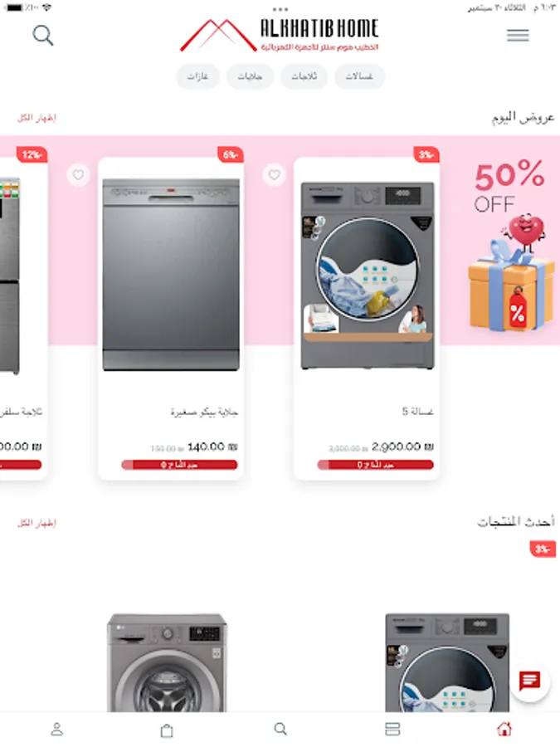The width and height of the screenshot is (560, 747).
Task: Open the grey dishwasher product image
Action: click(171, 275)
